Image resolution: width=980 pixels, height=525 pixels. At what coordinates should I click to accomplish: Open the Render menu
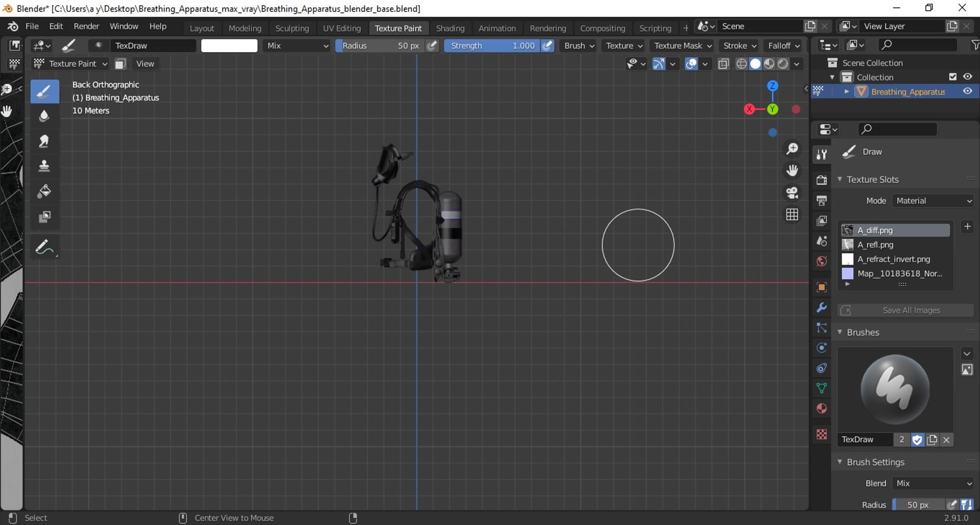click(x=86, y=26)
